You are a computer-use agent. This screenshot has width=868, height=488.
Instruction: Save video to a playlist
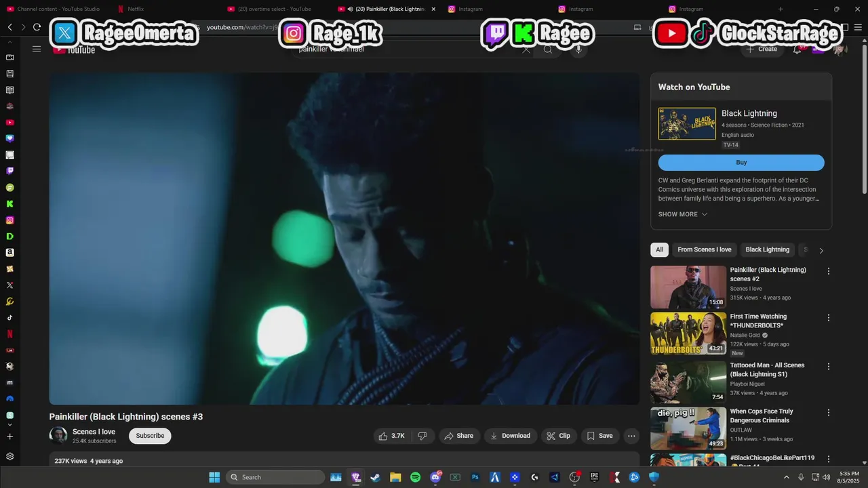[x=599, y=436]
